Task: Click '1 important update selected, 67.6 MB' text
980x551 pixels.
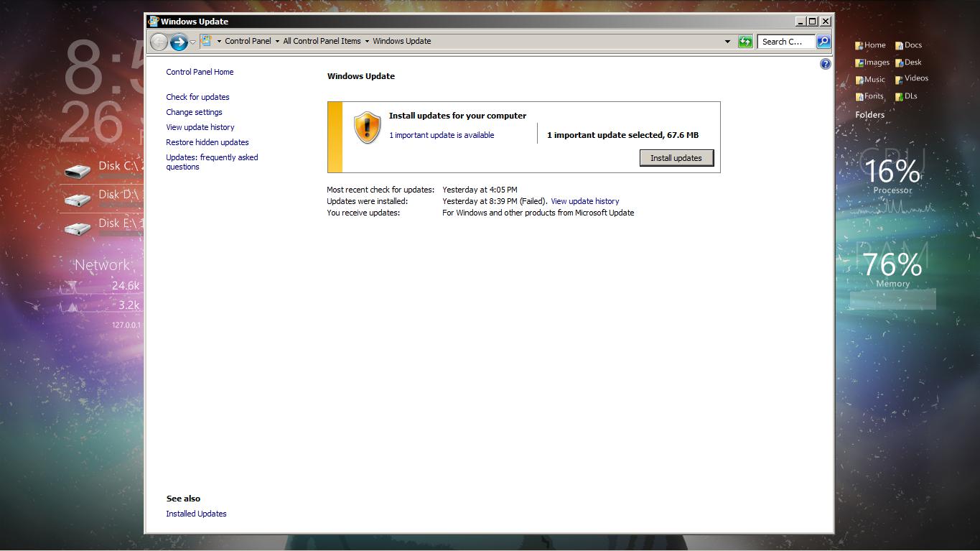Action: (x=622, y=135)
